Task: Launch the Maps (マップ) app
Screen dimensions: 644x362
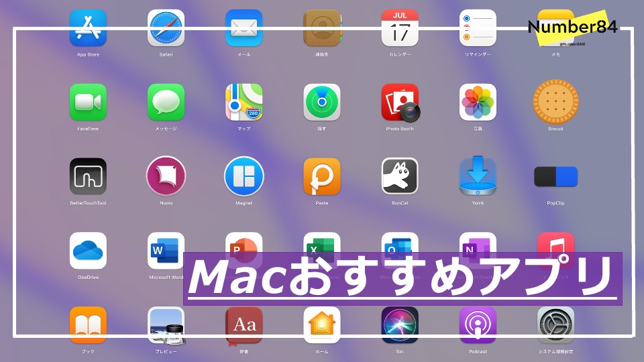Action: point(244,102)
